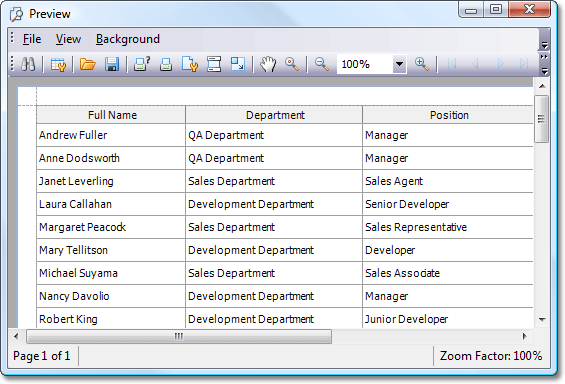Click the Open folder icon

88,64
